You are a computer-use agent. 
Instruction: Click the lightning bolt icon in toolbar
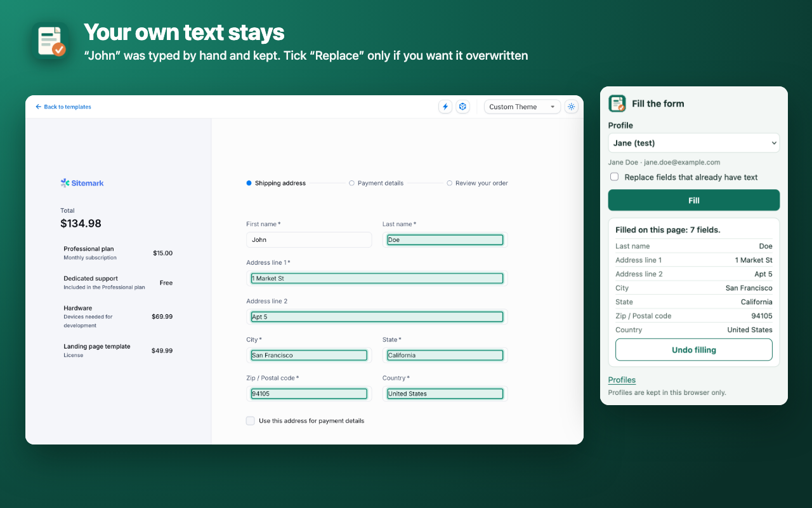click(445, 107)
